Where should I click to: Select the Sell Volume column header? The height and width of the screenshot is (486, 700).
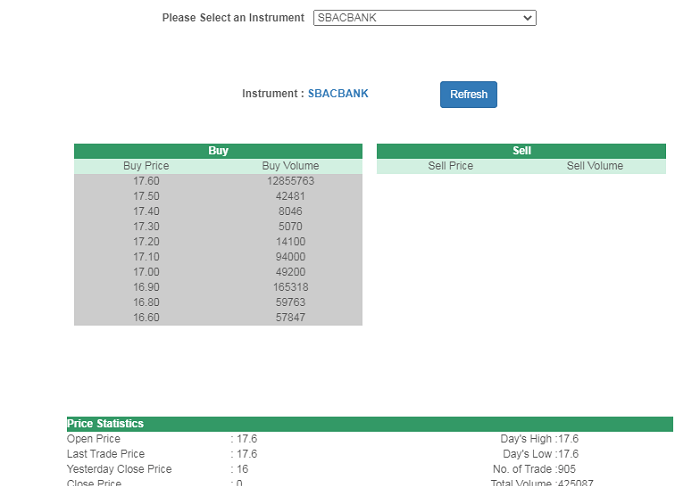pos(594,166)
